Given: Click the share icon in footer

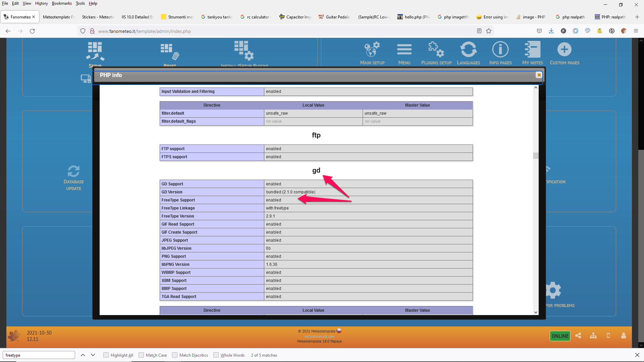Looking at the screenshot, I should point(578,336).
